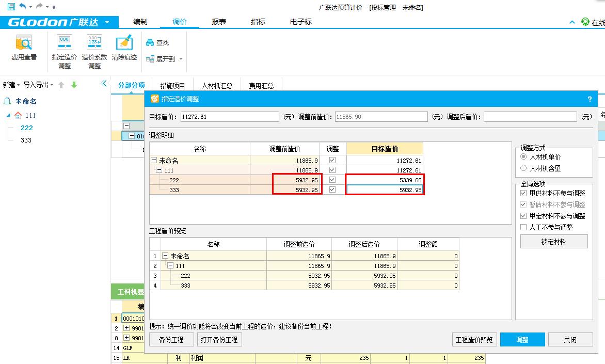Open the 指定造价调整 tool

pyautogui.click(x=65, y=52)
